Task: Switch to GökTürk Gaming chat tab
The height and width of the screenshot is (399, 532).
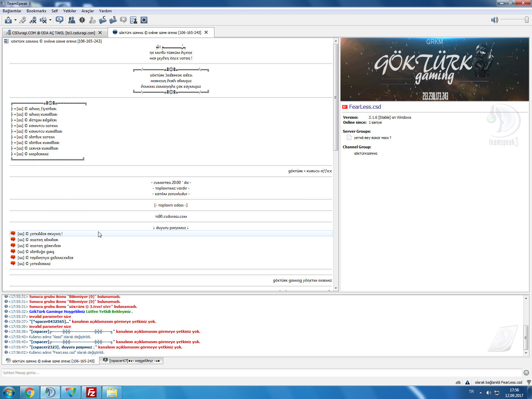Action: 51,361
